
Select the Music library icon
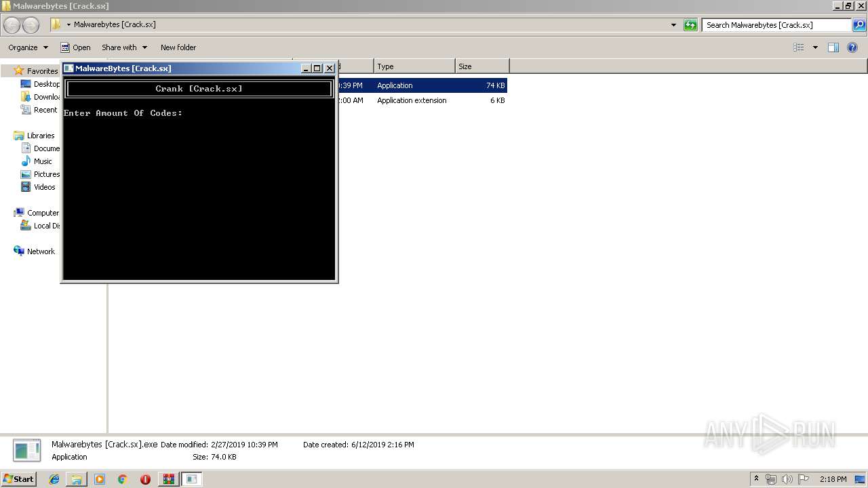[x=26, y=161]
